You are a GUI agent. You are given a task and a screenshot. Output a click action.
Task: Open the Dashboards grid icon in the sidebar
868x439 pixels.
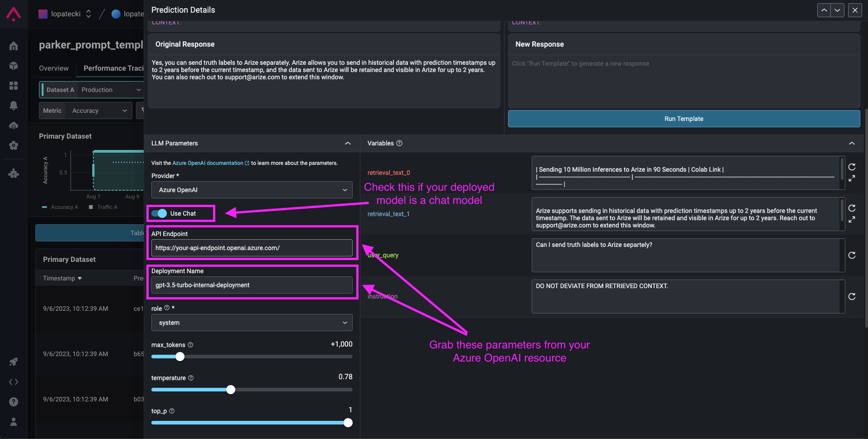(x=14, y=86)
